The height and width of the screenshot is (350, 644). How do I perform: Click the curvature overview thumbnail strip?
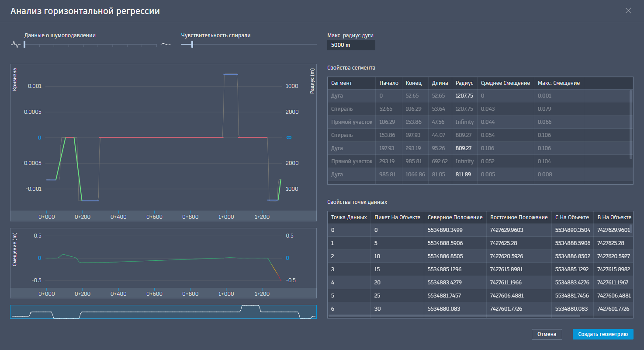tap(163, 312)
